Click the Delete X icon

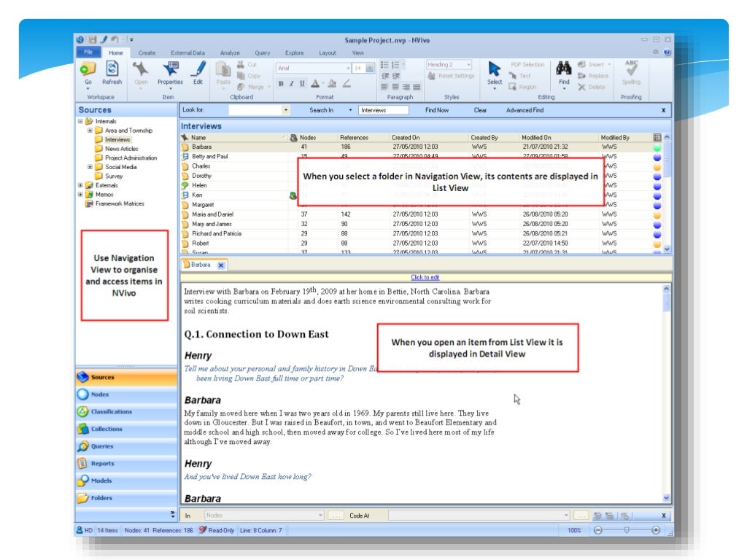[x=581, y=87]
